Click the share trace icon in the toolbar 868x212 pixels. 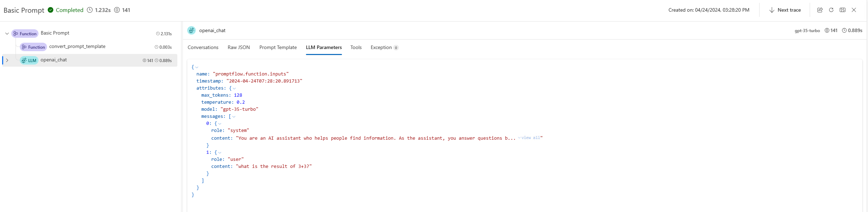click(x=820, y=10)
